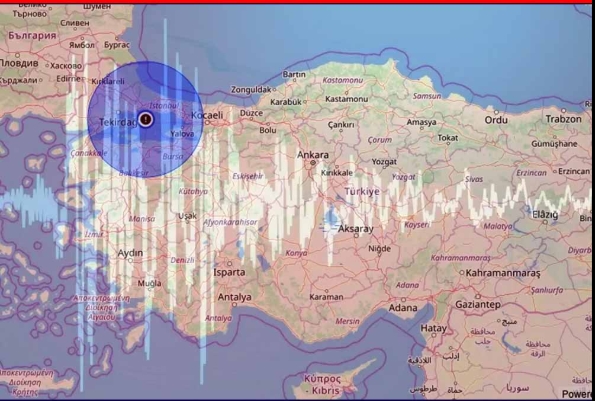The image size is (595, 401).
Task: Select the Yalova label on map
Action: [182, 134]
